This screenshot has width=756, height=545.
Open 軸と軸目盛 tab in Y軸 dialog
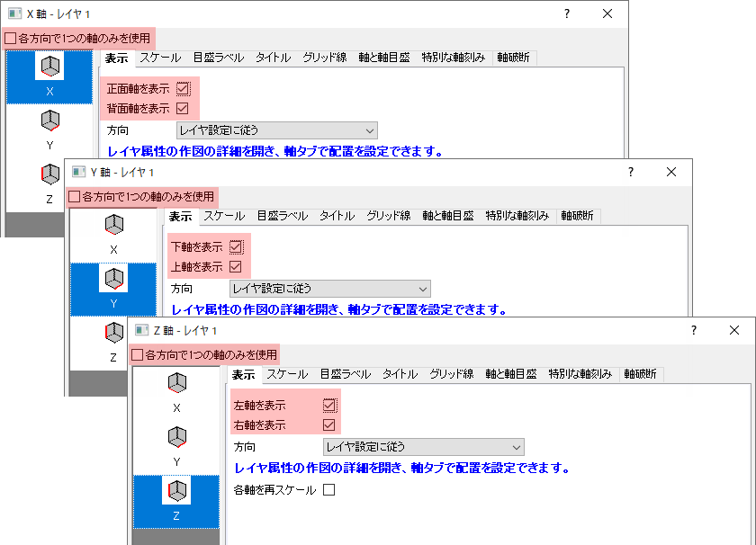point(448,216)
